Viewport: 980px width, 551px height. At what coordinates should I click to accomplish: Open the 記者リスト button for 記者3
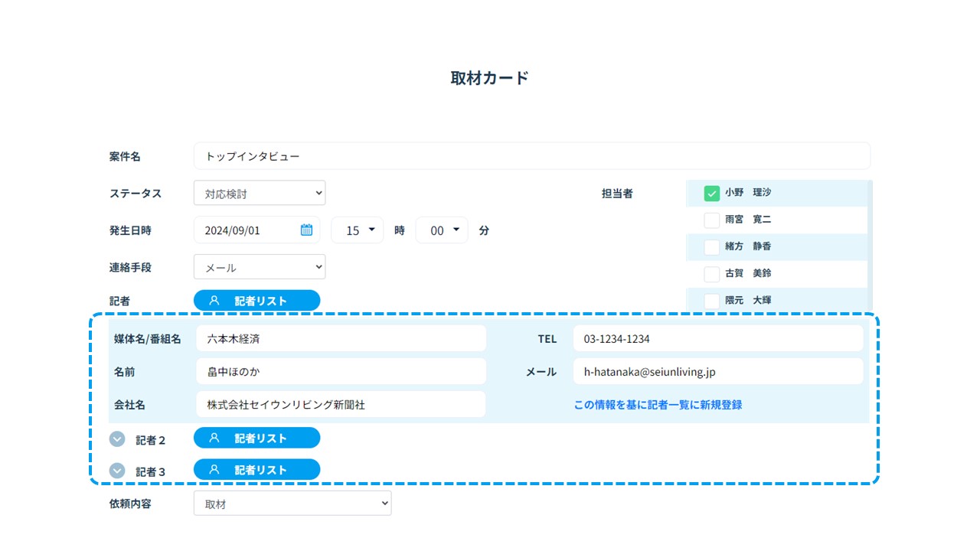(256, 469)
